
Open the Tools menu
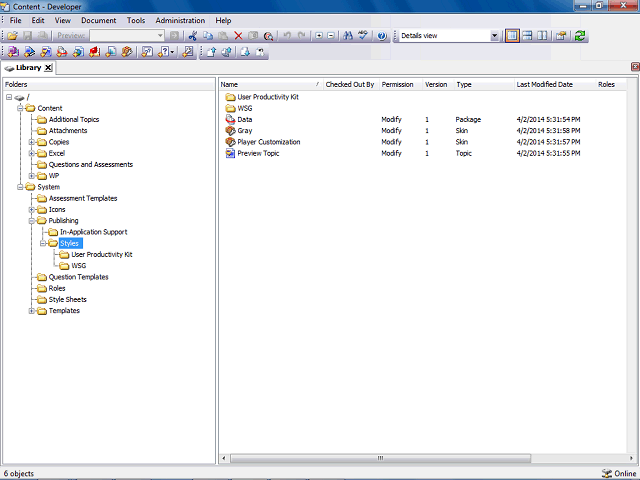136,20
